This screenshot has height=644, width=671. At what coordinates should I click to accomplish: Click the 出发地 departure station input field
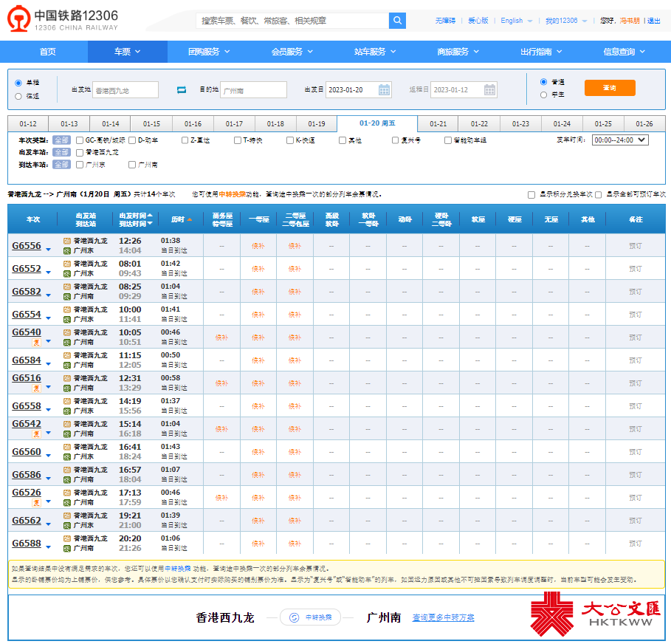125,90
